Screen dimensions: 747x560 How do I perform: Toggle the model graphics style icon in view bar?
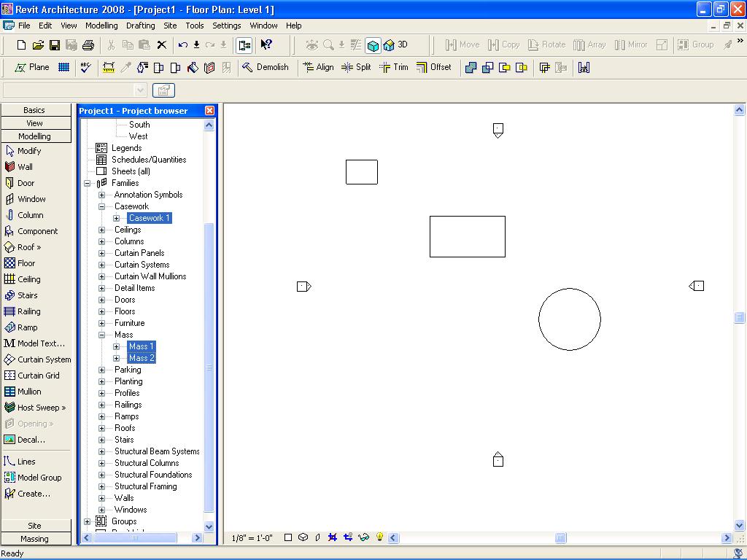303,537
